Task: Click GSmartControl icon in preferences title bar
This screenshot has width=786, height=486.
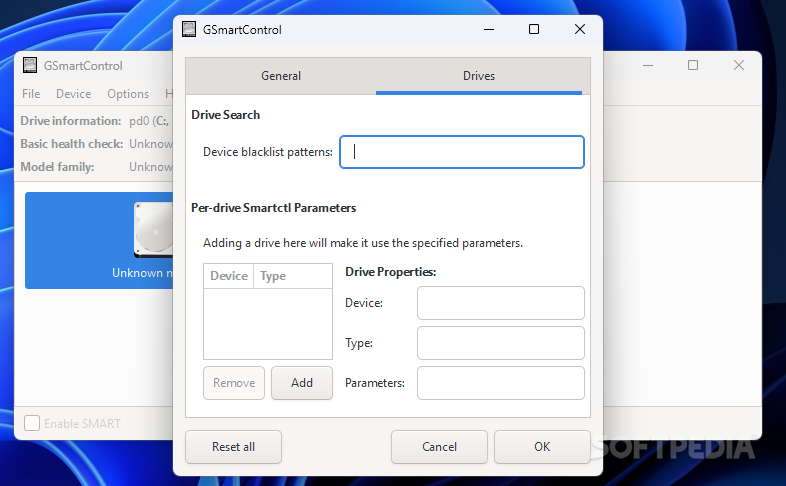Action: (x=189, y=30)
